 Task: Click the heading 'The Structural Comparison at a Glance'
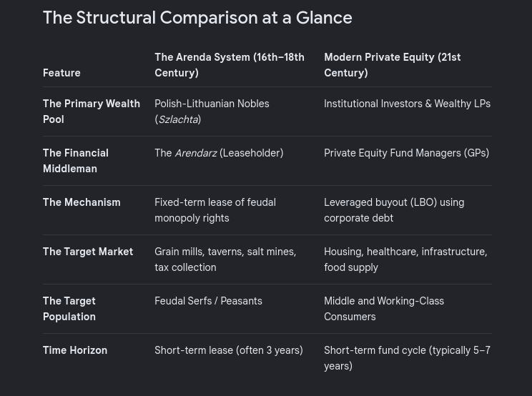197,18
